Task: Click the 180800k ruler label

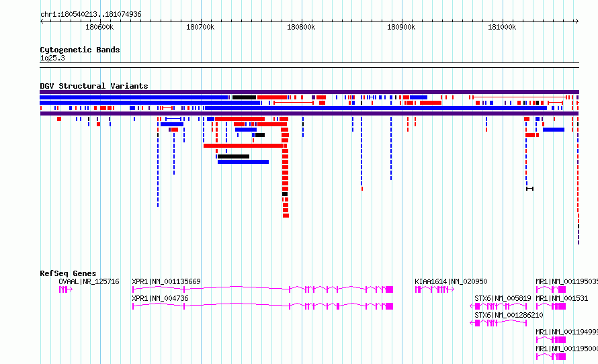Action: click(x=301, y=27)
